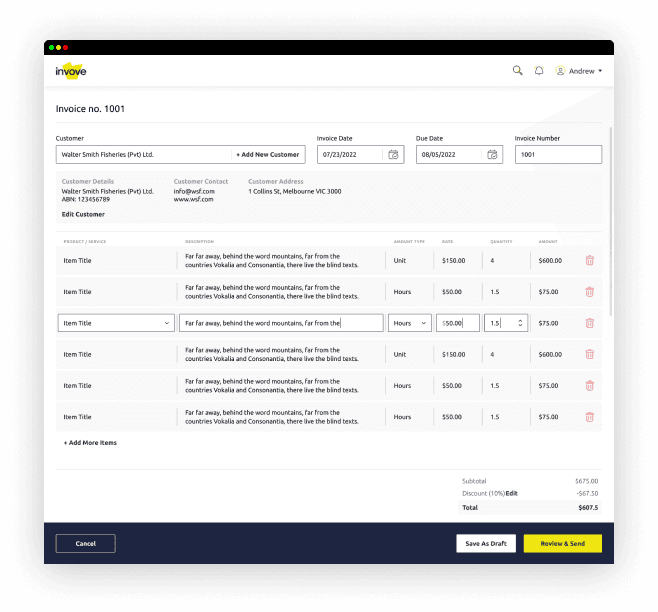Click the page vertical scrollbar
The height and width of the screenshot is (612, 658).
coord(611,220)
